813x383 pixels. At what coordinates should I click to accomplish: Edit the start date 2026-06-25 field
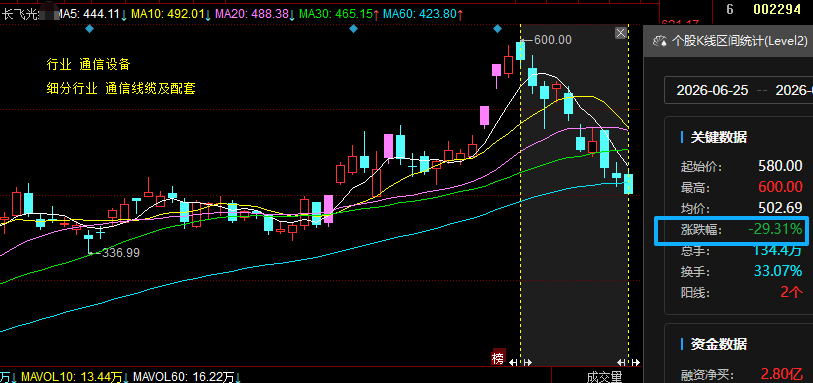tap(712, 90)
